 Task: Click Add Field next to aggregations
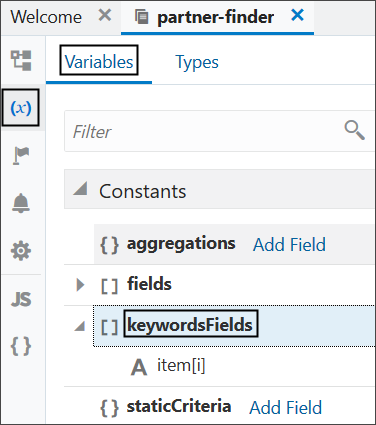[x=289, y=245]
